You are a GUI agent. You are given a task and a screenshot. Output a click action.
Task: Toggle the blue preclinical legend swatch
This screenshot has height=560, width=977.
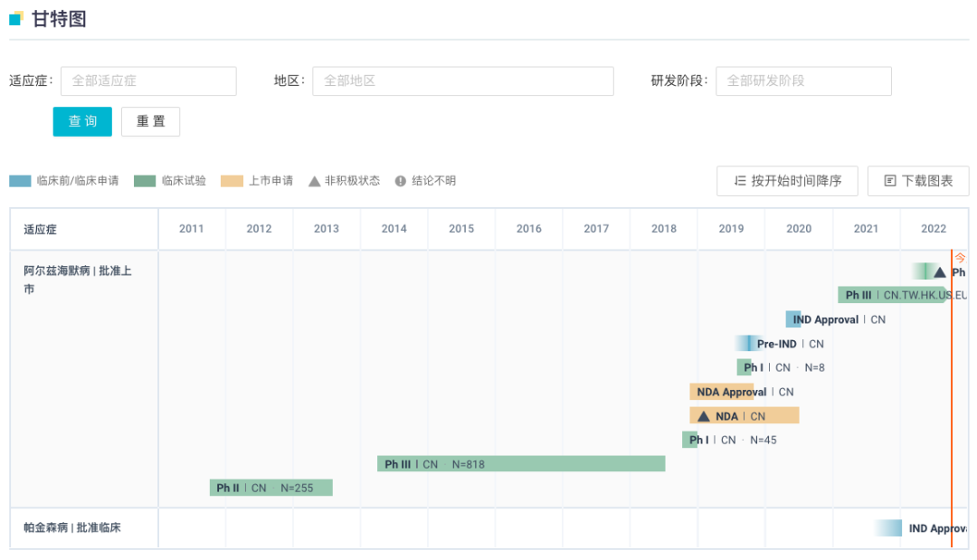click(x=20, y=181)
